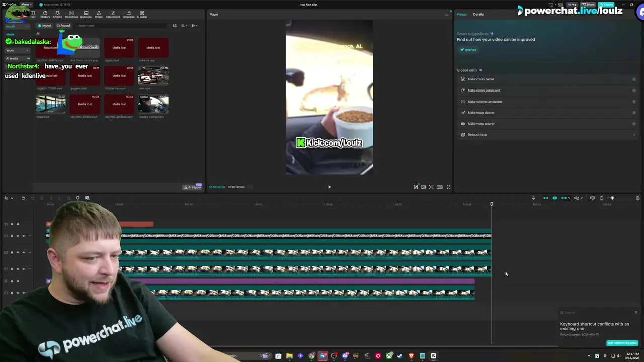Screen dimensions: 644x362
Task: Play the preview in the Player
Action: [330, 187]
